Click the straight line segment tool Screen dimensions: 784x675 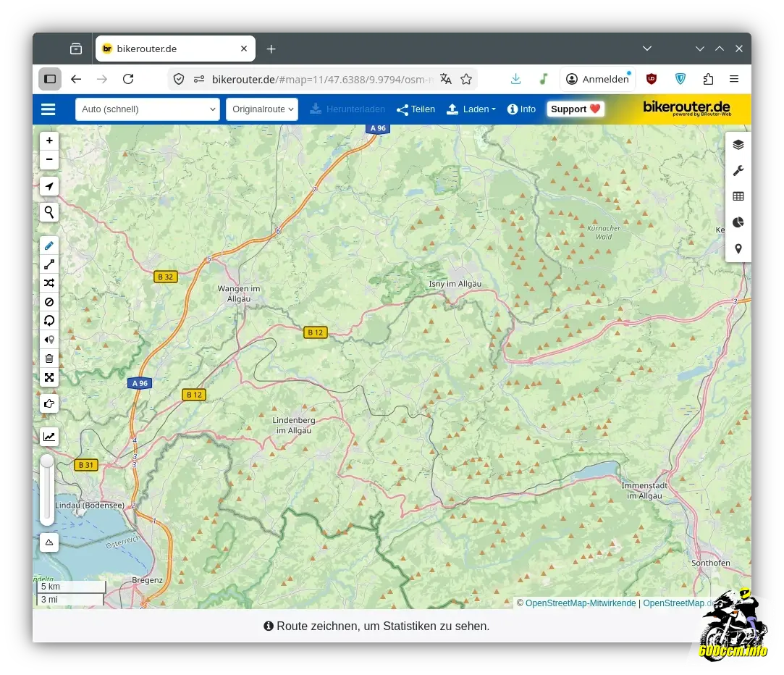click(x=49, y=264)
